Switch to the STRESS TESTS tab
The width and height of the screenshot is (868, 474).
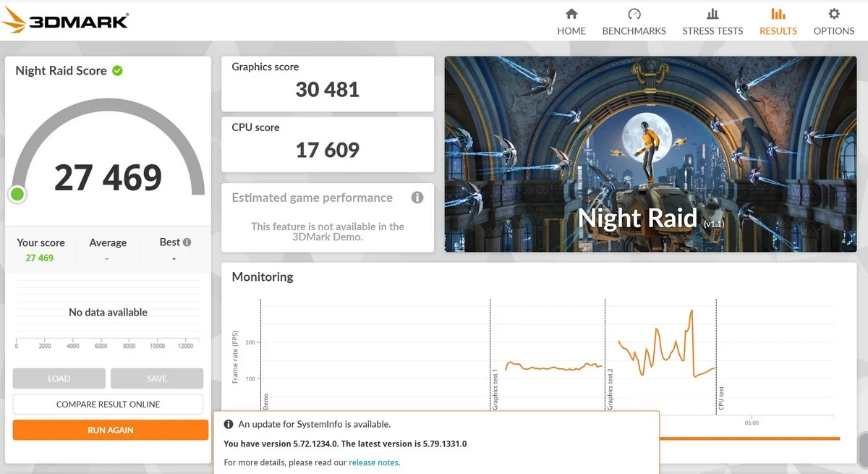(x=712, y=22)
